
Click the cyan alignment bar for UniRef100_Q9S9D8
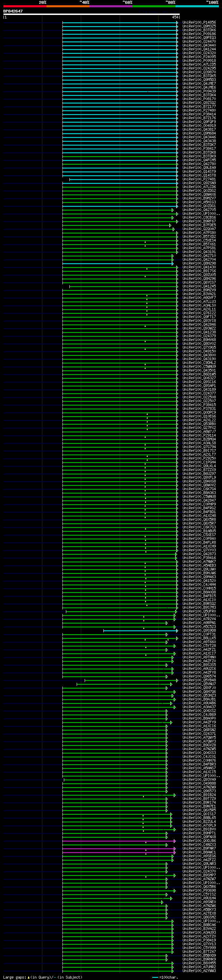click(x=140, y=631)
